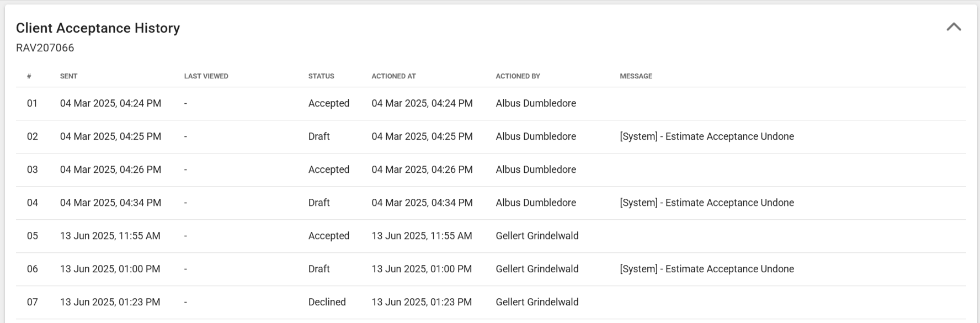This screenshot has width=980, height=323.
Task: Click the ACTIONED BY column header
Action: pyautogui.click(x=518, y=76)
